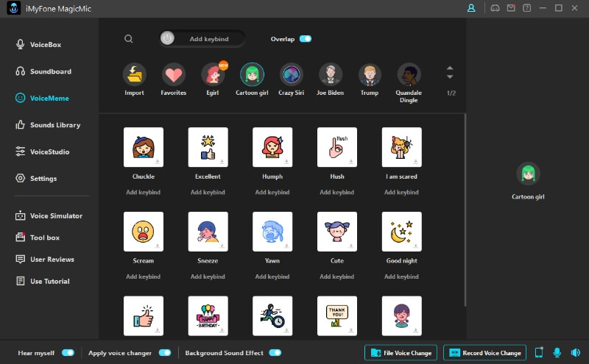Open Use Tutorial from sidebar
589x364 pixels.
(43, 281)
